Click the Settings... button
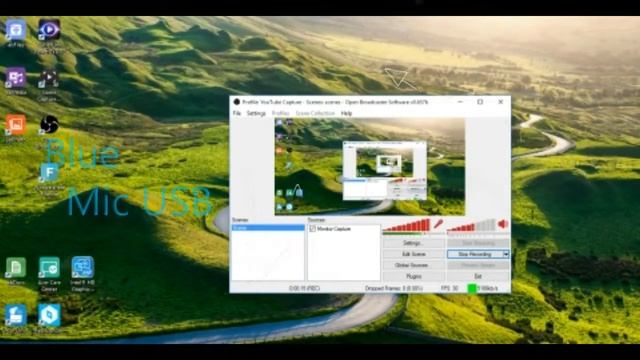The image size is (640, 360). (x=413, y=243)
